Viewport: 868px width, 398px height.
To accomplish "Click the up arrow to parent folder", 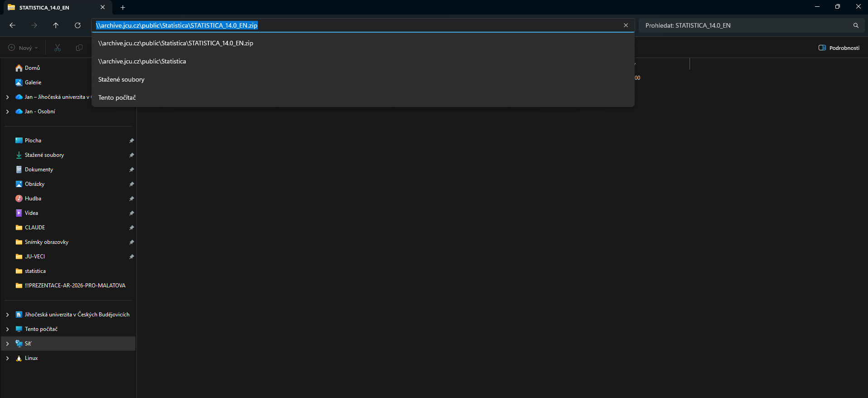I will point(56,25).
